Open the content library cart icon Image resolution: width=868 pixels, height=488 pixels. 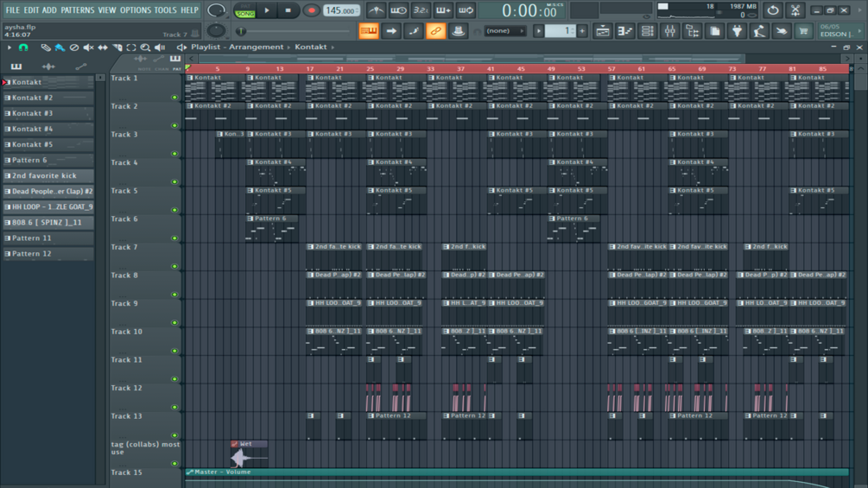803,31
